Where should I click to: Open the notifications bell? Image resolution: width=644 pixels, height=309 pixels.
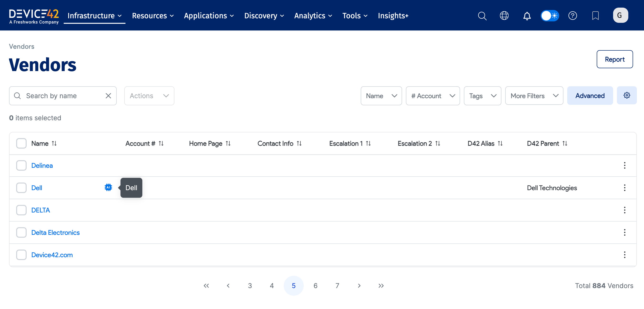point(527,15)
